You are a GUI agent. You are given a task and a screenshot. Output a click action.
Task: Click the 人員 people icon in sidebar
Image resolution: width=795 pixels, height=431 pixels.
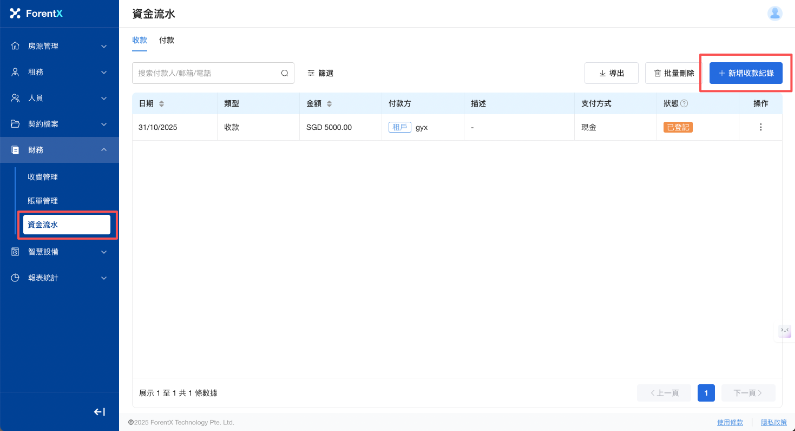[x=15, y=98]
